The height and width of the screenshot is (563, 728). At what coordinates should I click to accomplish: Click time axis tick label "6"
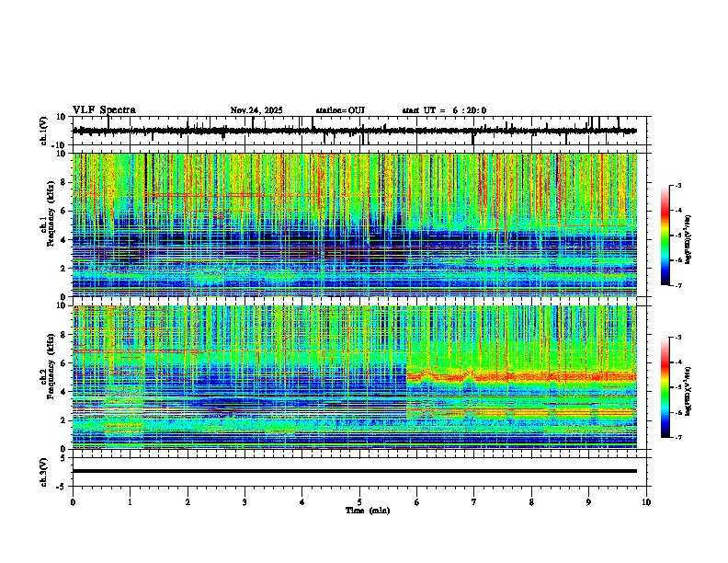pos(417,502)
